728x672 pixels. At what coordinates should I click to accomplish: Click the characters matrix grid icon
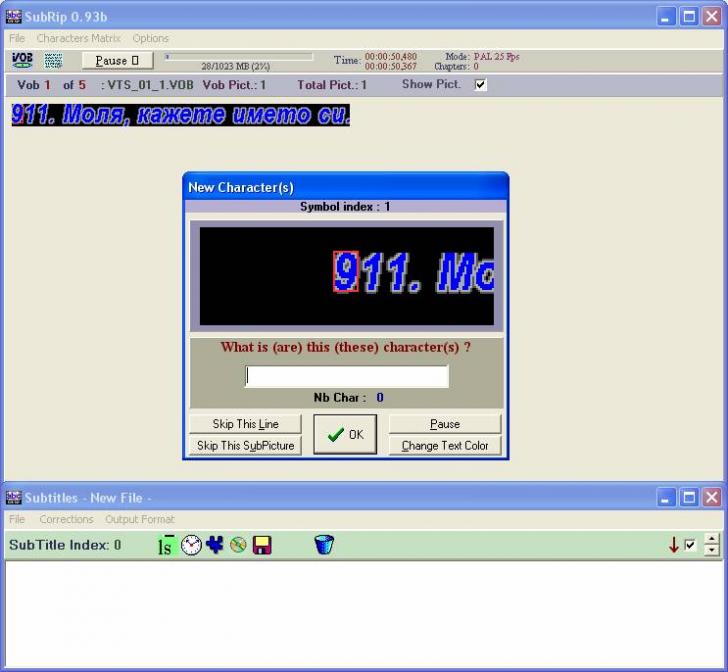click(53, 60)
